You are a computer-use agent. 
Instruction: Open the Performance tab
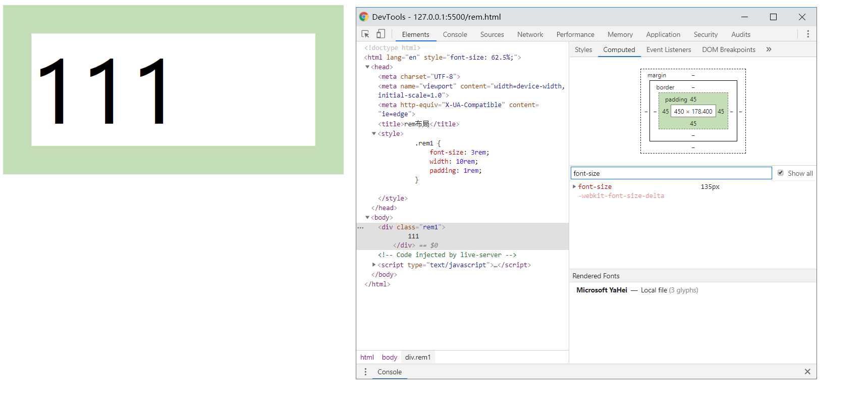[575, 34]
